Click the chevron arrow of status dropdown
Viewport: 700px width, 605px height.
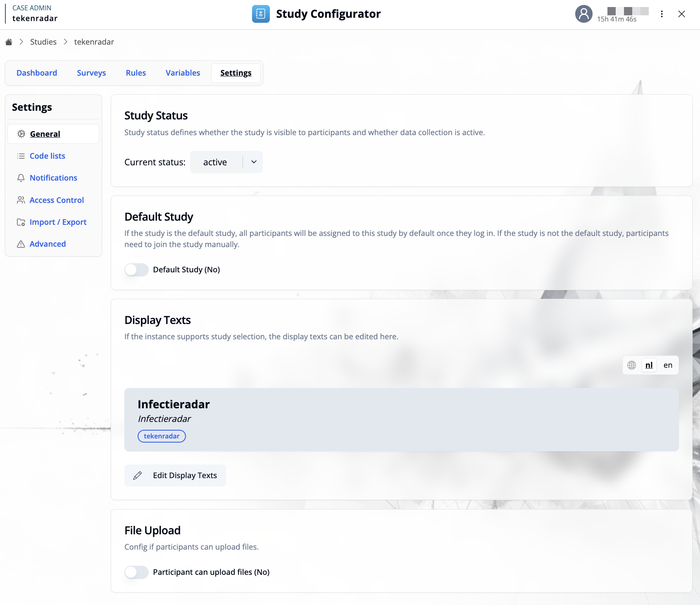254,162
